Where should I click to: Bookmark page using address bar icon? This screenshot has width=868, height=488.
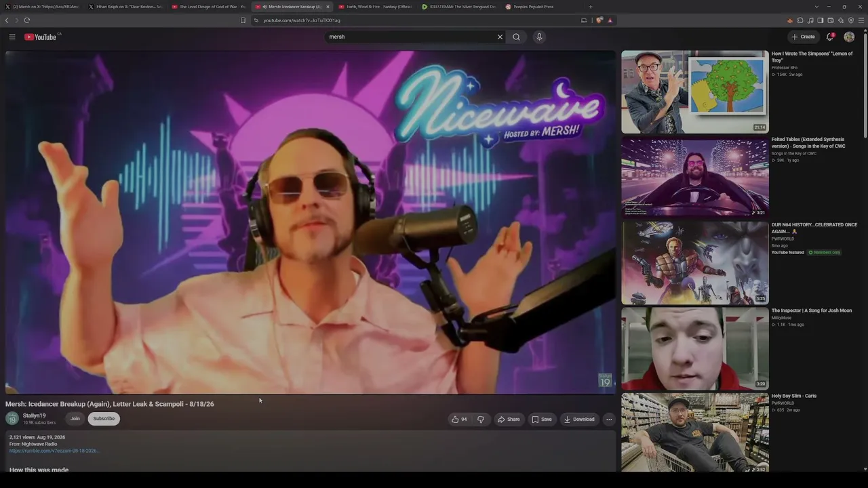(243, 20)
